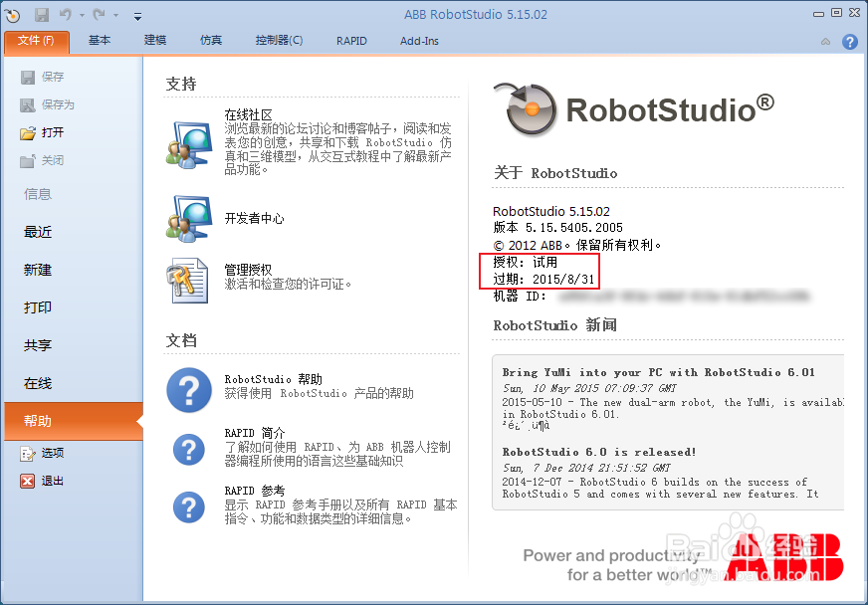The image size is (868, 605).
Task: Click the 选项 options icon
Action: click(28, 454)
